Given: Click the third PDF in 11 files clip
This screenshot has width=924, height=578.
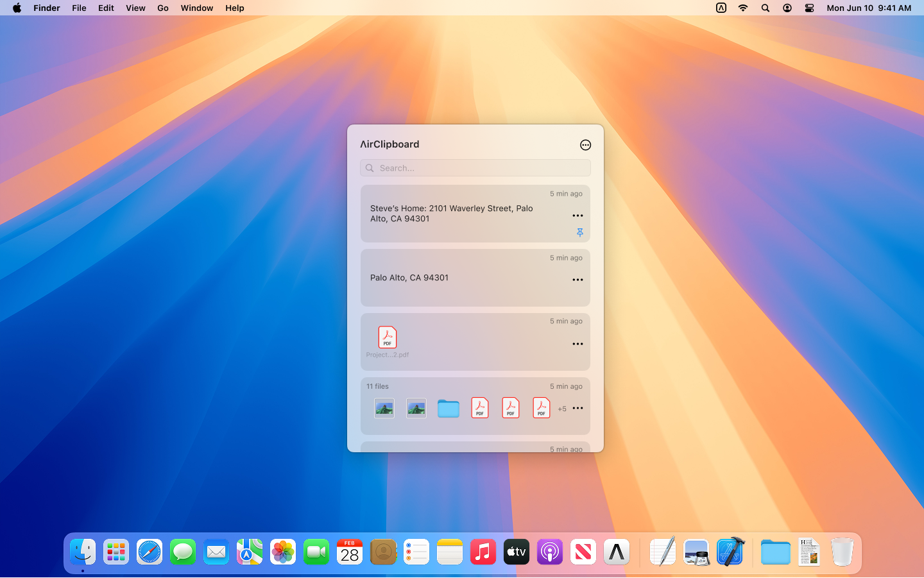Looking at the screenshot, I should click(x=542, y=408).
